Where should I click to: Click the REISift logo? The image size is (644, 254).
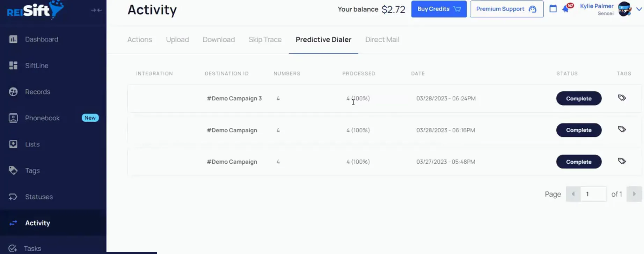(35, 10)
